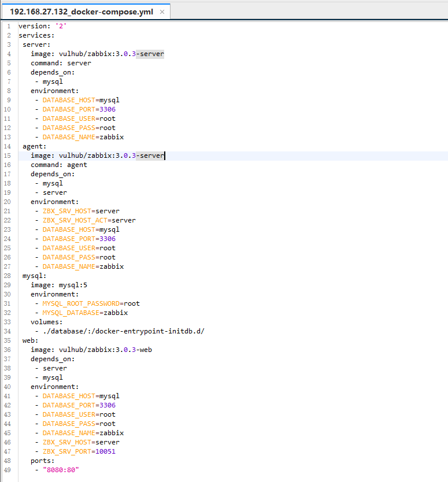Click "DATABASE_NAME=zabbix" on line 13
The height and width of the screenshot is (482, 448).
(83, 137)
